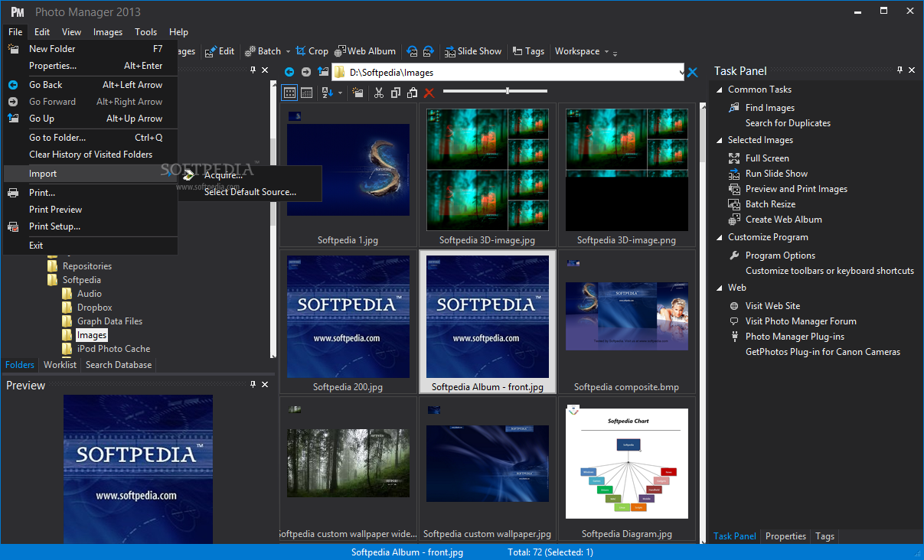Screen dimensions: 924x560
Task: Cut selection with the scissors icon
Action: tap(378, 93)
